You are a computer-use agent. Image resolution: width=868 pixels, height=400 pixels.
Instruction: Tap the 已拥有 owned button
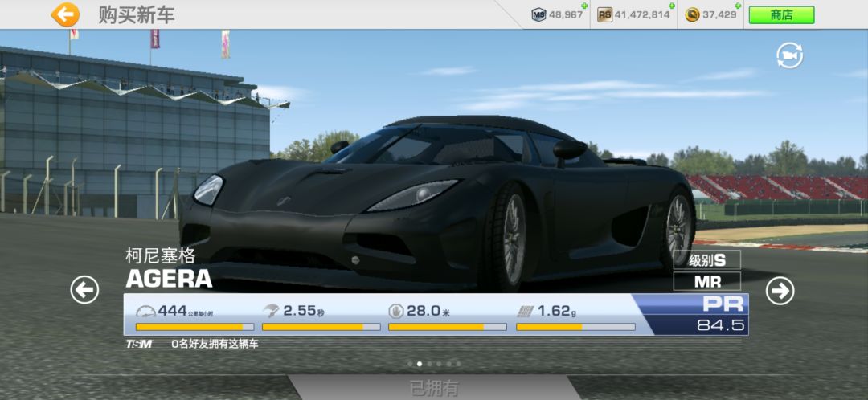[434, 388]
